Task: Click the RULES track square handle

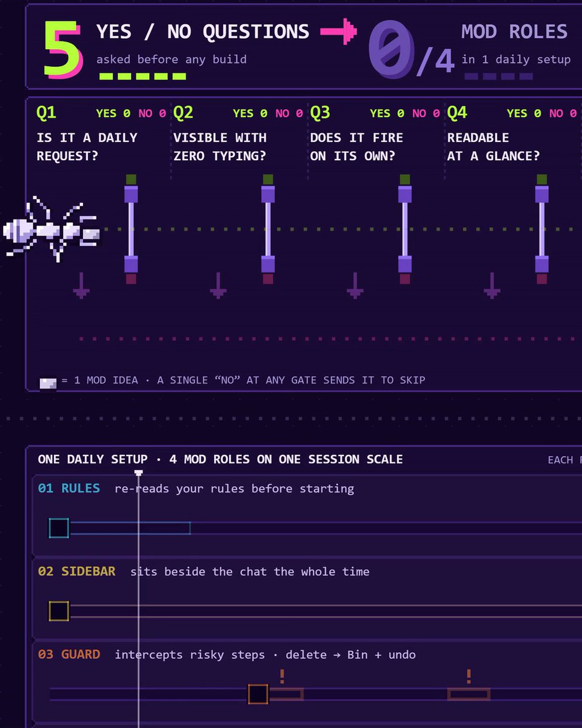Action: coord(59,528)
